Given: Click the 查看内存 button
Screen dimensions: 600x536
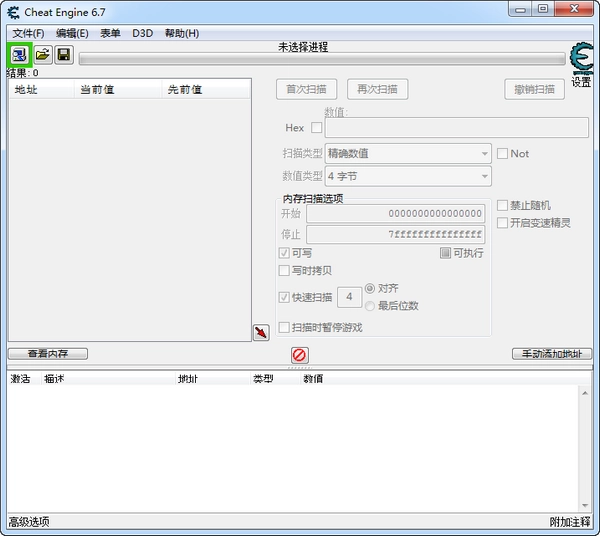Looking at the screenshot, I should (47, 354).
